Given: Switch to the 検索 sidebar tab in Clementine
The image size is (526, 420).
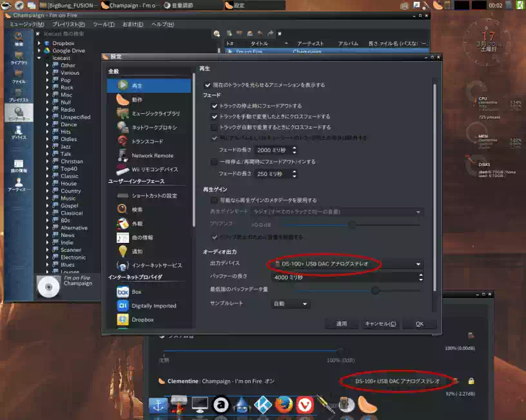Looking at the screenshot, I should 19,39.
